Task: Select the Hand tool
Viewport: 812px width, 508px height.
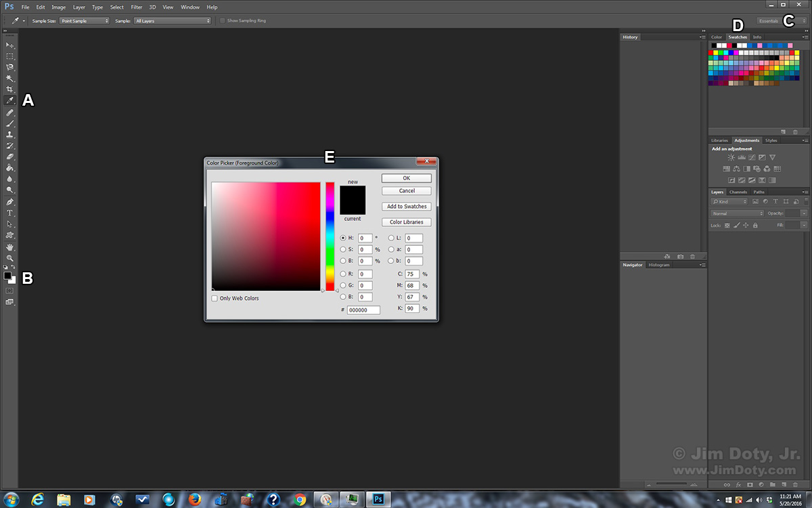Action: pos(10,247)
